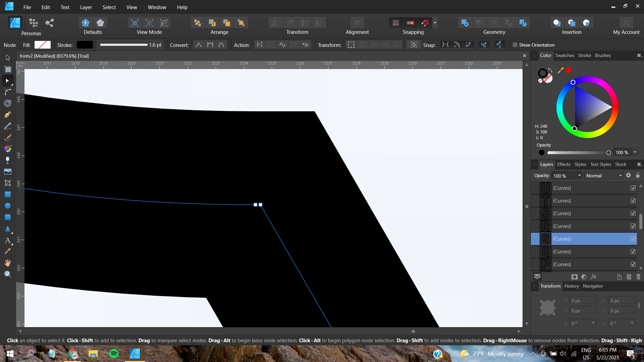Activate the Node tool
Screen dimensions: 644x362
tap(8, 81)
